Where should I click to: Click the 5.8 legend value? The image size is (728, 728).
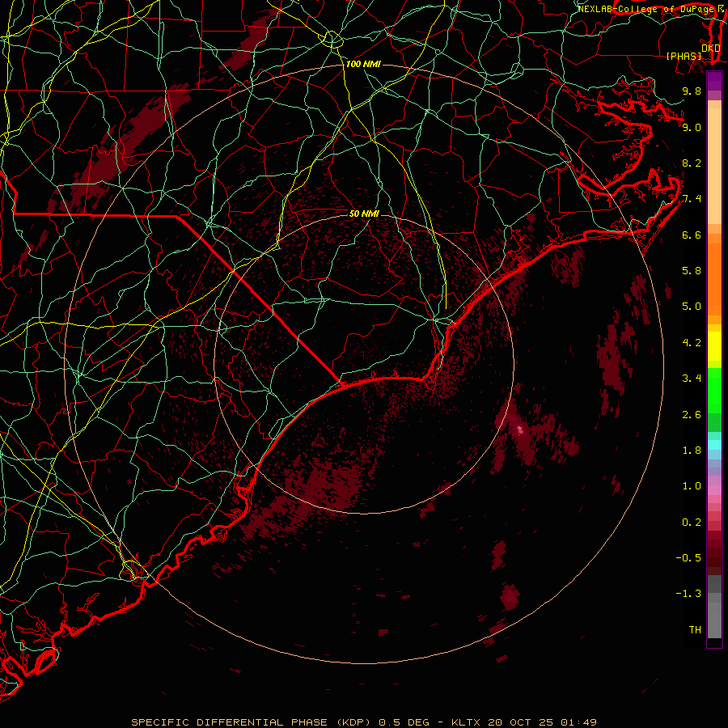[x=692, y=271]
